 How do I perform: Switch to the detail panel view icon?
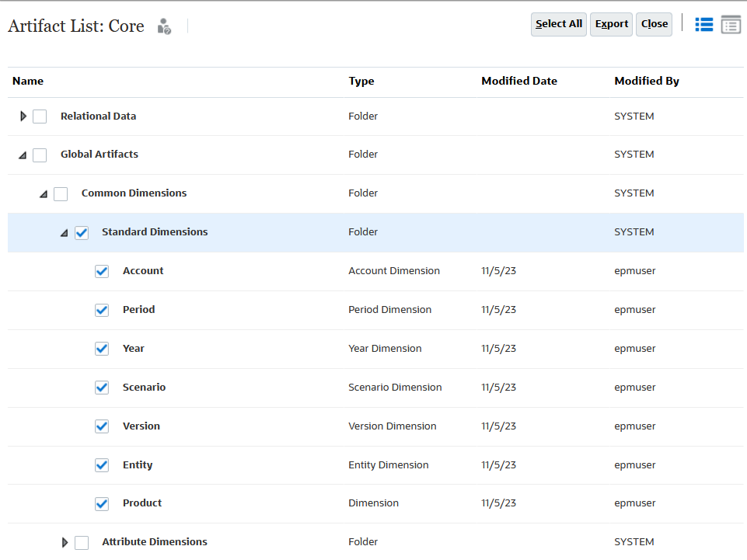pos(731,24)
